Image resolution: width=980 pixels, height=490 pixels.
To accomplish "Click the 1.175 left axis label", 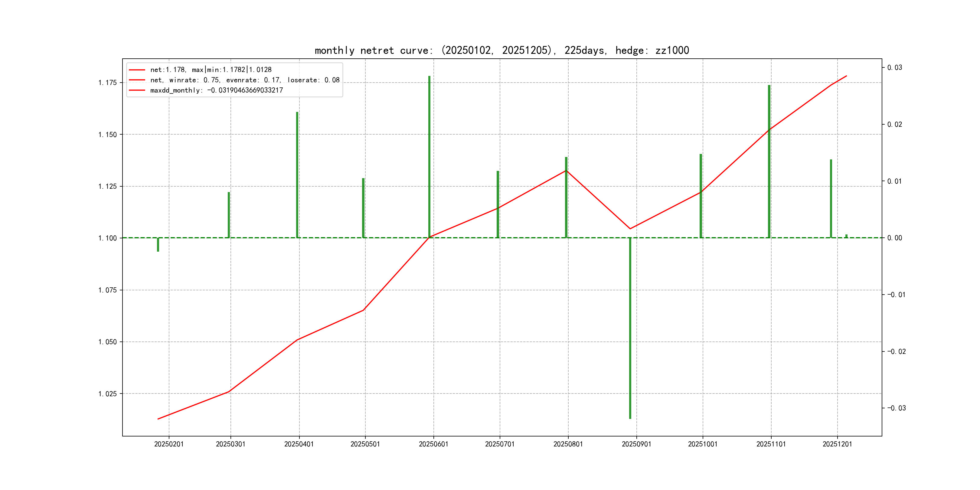I will [x=107, y=83].
